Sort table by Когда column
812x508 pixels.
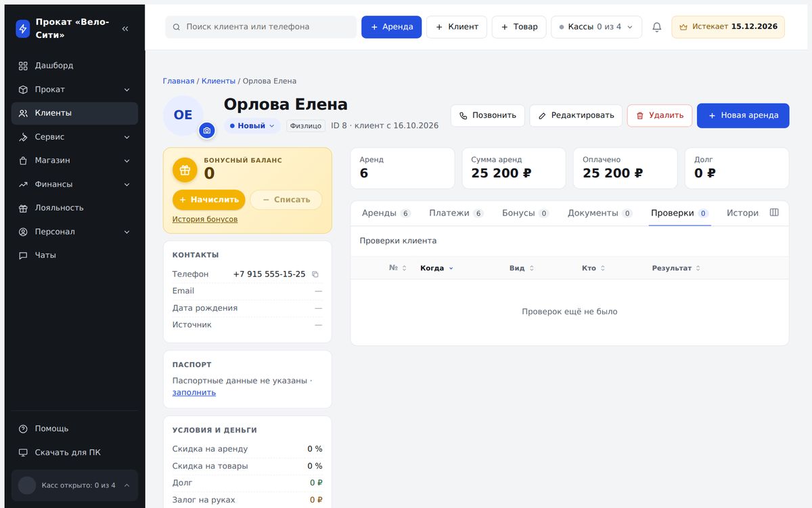[436, 268]
